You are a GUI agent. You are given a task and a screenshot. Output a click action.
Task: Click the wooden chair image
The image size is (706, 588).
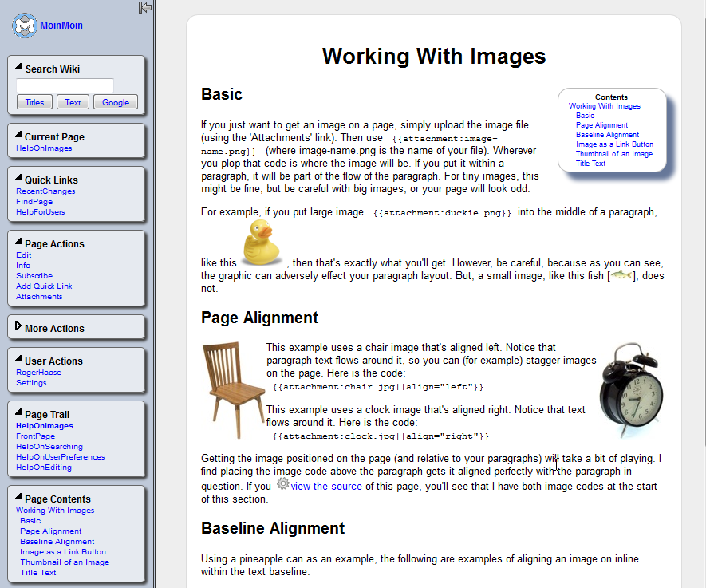pyautogui.click(x=232, y=391)
